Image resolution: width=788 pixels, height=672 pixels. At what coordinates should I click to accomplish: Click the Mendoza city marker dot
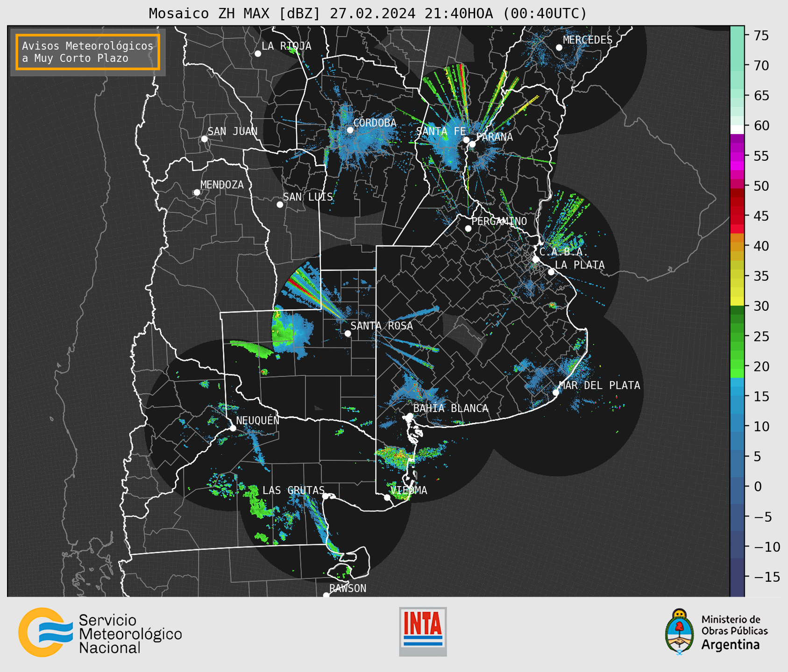(197, 193)
